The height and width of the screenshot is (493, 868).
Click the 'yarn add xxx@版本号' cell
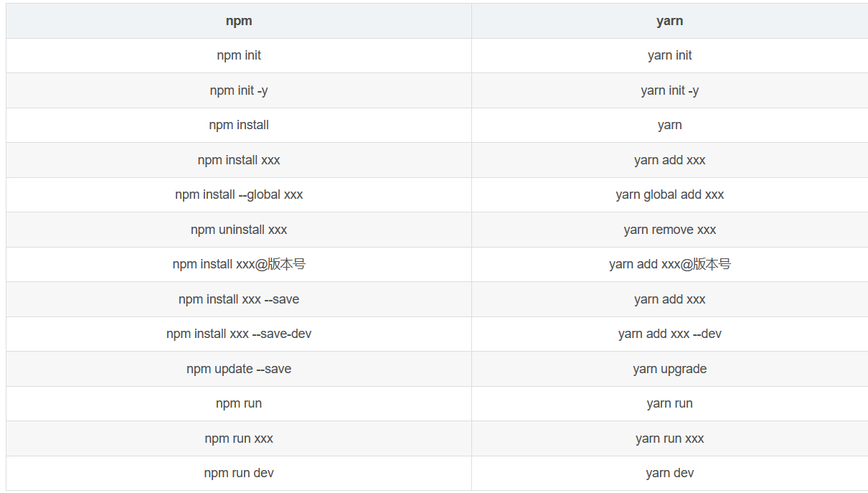[669, 264]
